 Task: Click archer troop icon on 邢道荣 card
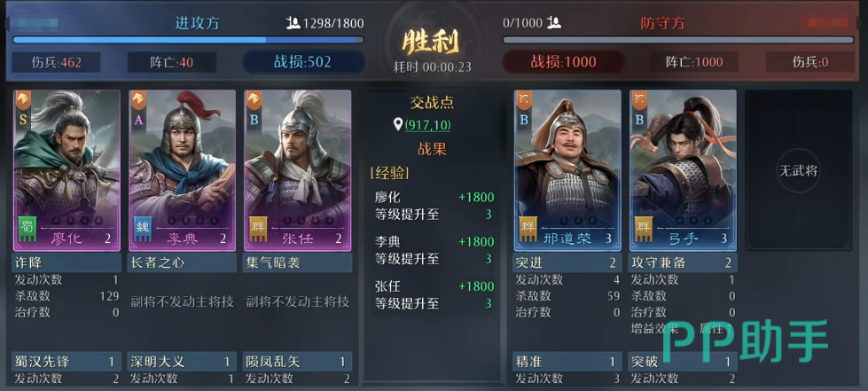(524, 99)
